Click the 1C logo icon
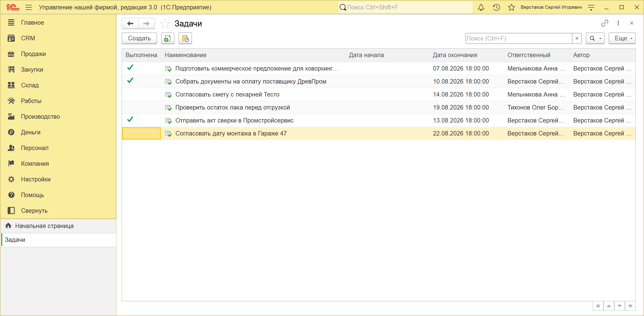This screenshot has height=316, width=644. tap(13, 7)
